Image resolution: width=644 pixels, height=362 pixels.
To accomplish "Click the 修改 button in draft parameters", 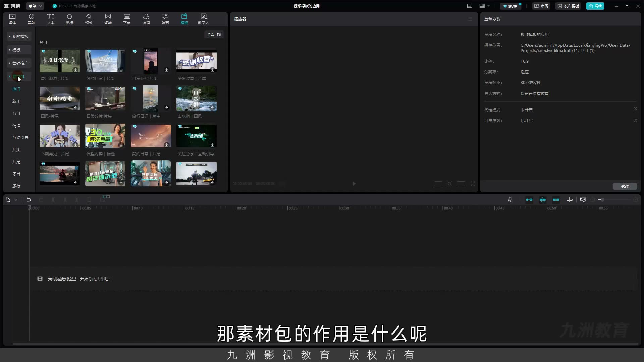I will 625,186.
